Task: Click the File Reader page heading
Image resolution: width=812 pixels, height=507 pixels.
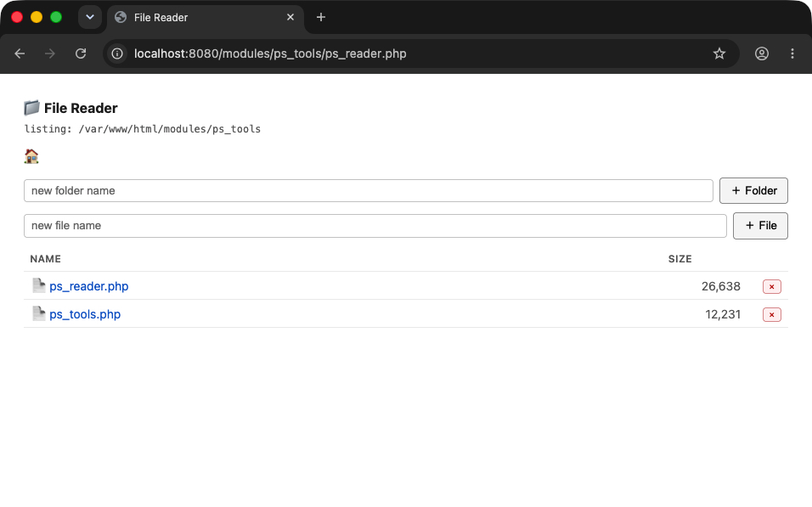Action: click(x=81, y=108)
